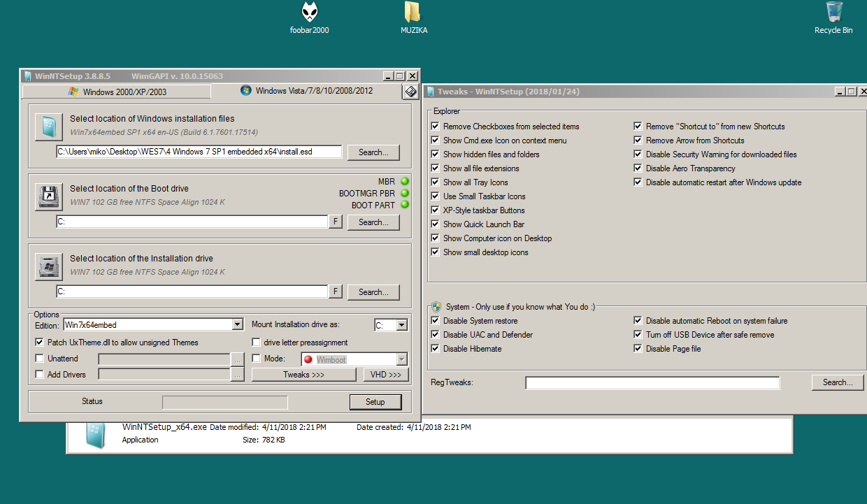Screen dimensions: 867x504
Task: Click browse button for Unattend file
Action: coord(238,359)
